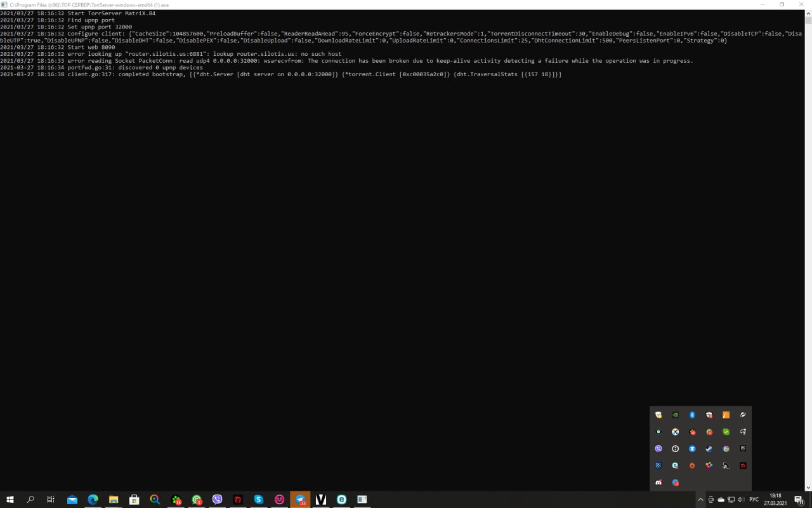Click the "Start TorrServer MatriX.84" log line
812x508 pixels.
click(x=77, y=13)
